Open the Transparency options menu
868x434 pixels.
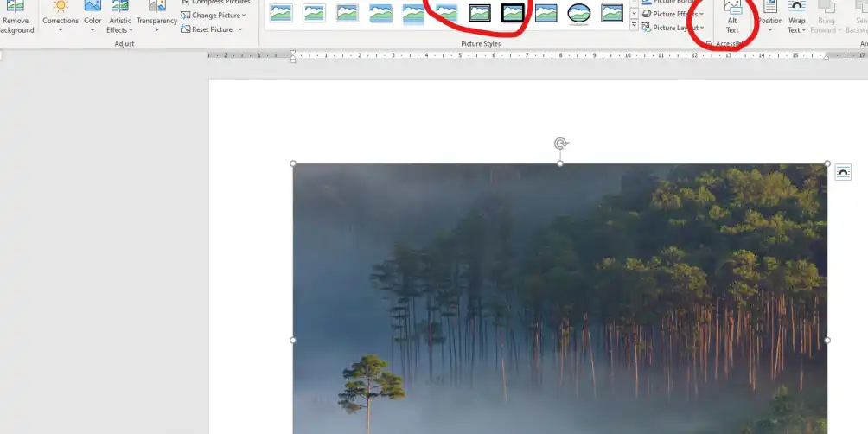pyautogui.click(x=156, y=17)
